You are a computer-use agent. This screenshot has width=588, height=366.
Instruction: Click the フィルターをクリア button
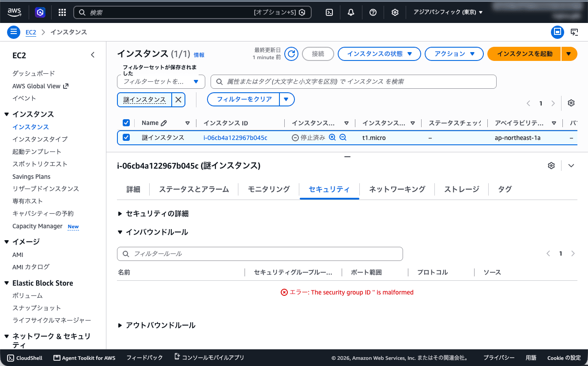(x=244, y=99)
